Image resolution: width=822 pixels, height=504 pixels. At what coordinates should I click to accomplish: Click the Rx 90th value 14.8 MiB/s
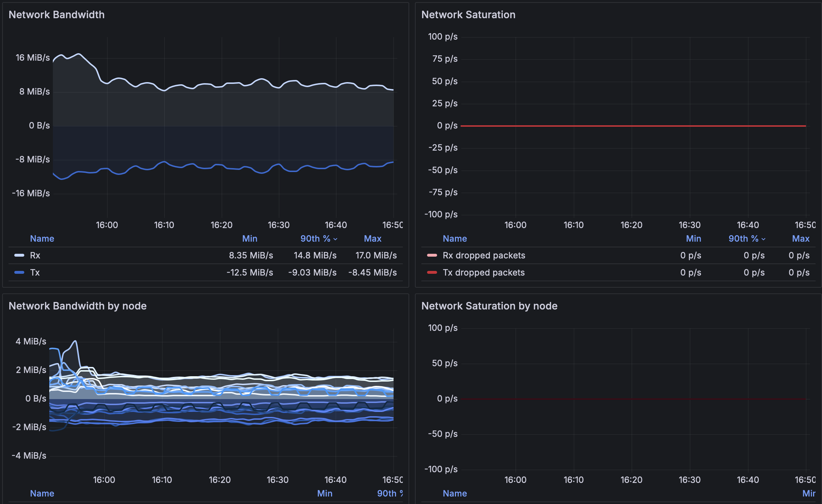315,255
